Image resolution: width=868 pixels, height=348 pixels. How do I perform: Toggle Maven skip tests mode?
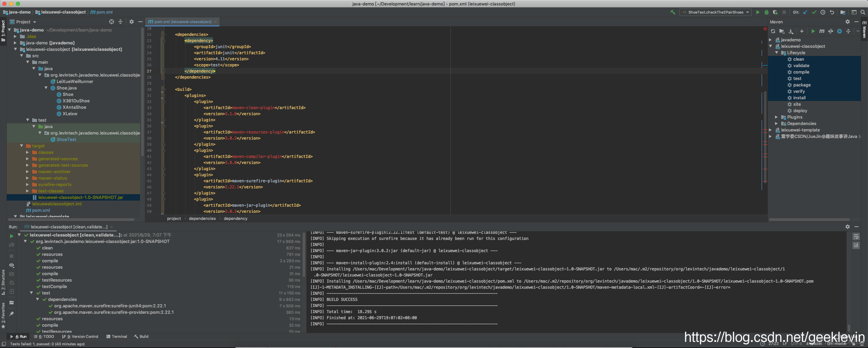point(840,31)
